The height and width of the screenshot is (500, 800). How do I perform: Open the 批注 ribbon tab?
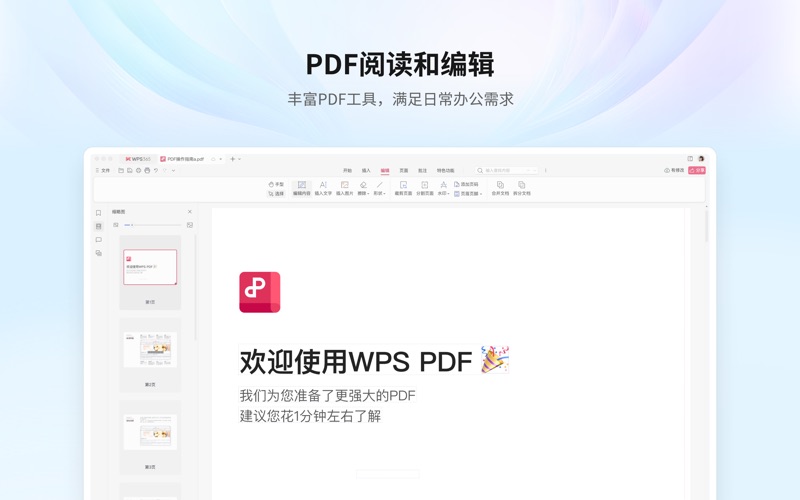pyautogui.click(x=422, y=170)
